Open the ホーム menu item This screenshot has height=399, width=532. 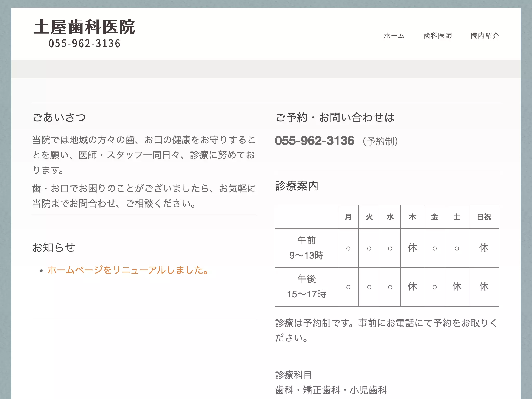point(394,36)
